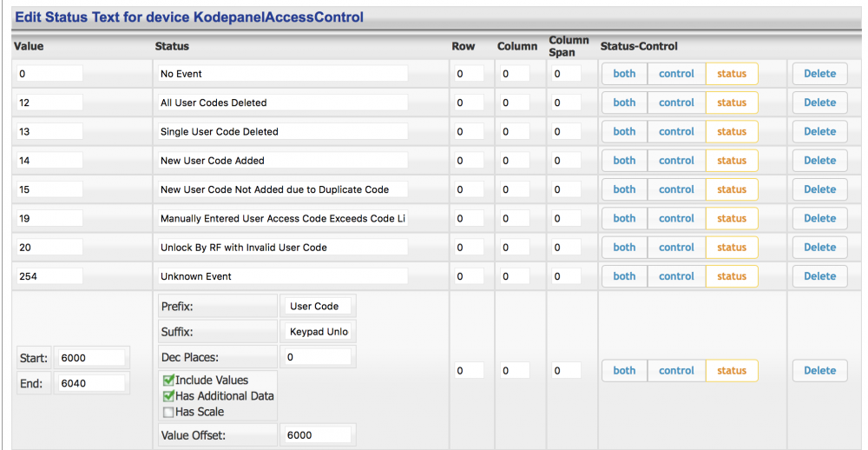Viewport: 868px width, 450px height.
Task: Set New User Code Added to 'both'
Action: coord(624,161)
